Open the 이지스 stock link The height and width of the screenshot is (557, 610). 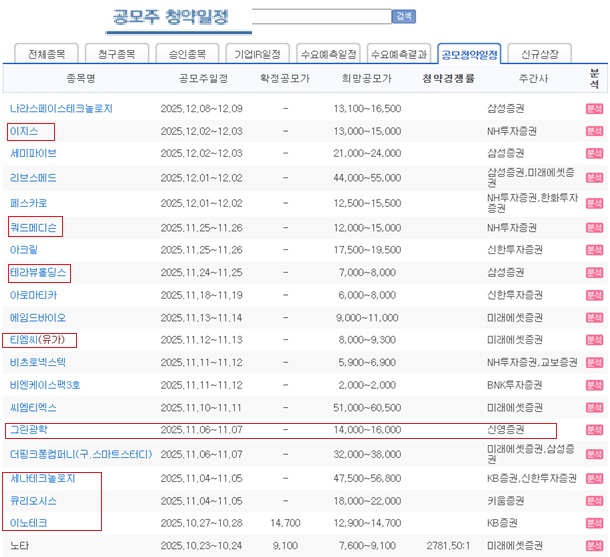(24, 131)
